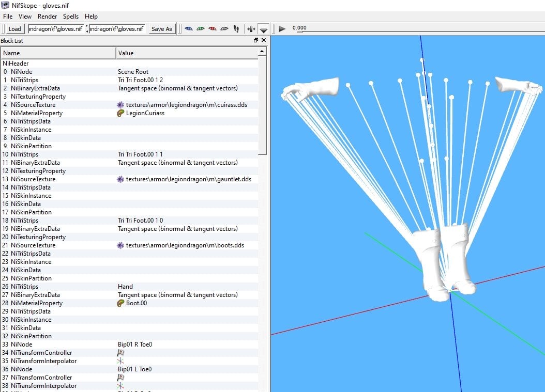
Task: Toggle the Perspective cone toolbar icon
Action: click(264, 29)
